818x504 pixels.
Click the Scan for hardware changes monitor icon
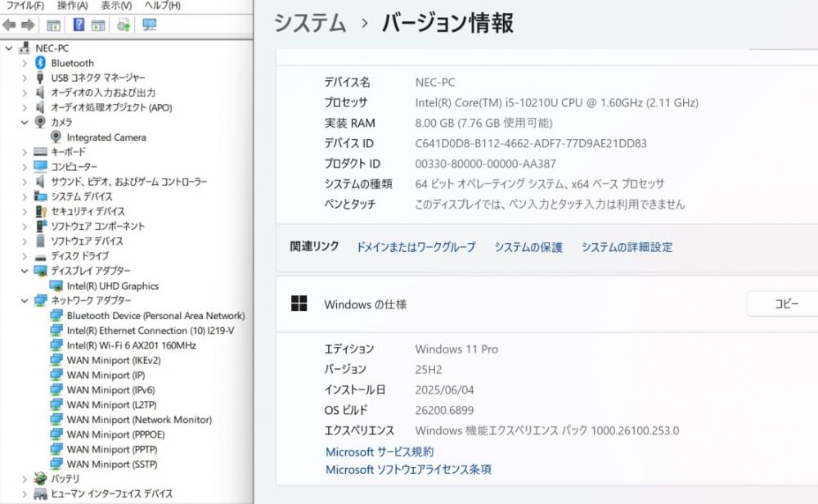tap(149, 25)
